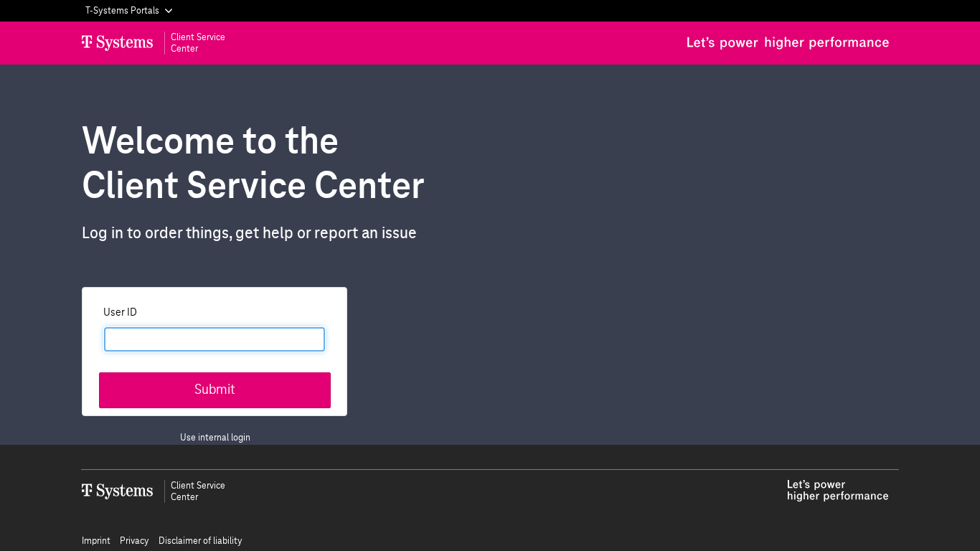Focus the User ID input field
Screen dimensions: 980x551
(x=215, y=339)
